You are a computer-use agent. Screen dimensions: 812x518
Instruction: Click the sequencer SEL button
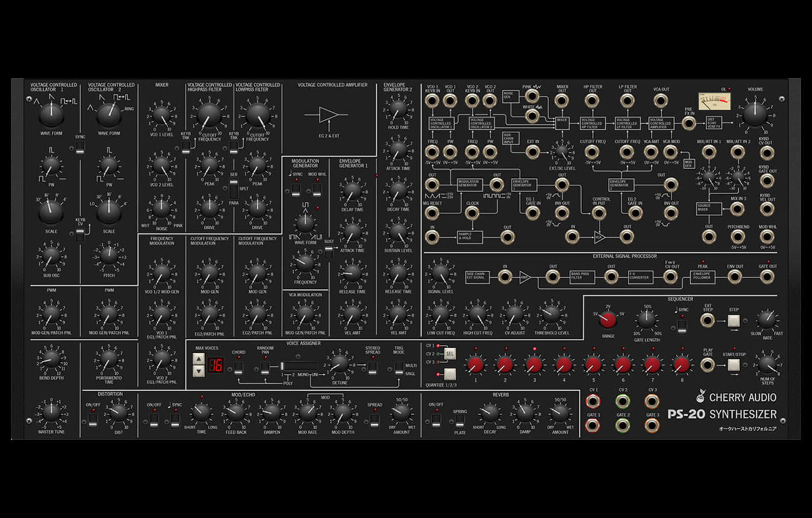point(449,354)
